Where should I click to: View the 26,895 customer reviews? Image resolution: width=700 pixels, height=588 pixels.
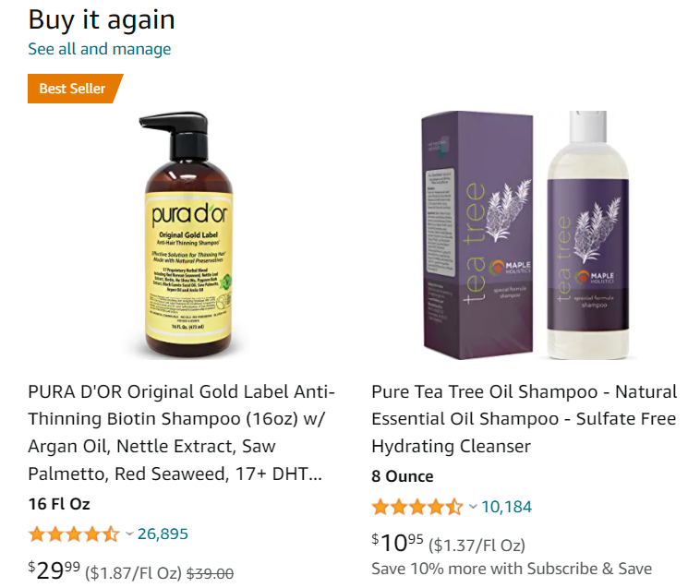coord(163,534)
